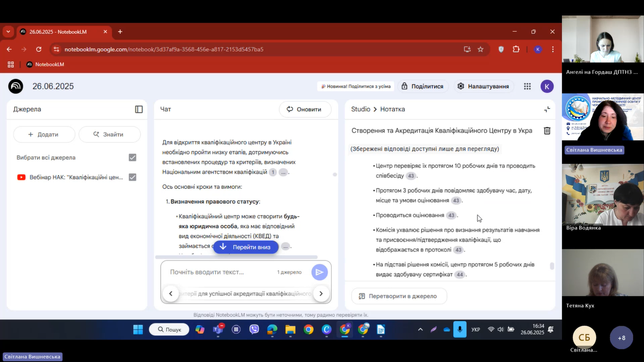The width and height of the screenshot is (644, 362).
Task: Reload the browser page
Action: tap(39, 49)
